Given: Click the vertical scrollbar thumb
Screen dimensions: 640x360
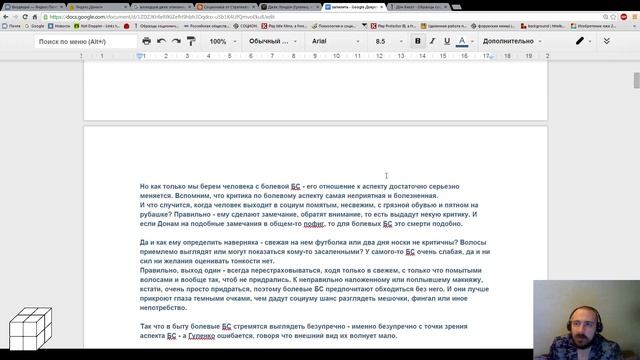Looking at the screenshot, I should 636,80.
